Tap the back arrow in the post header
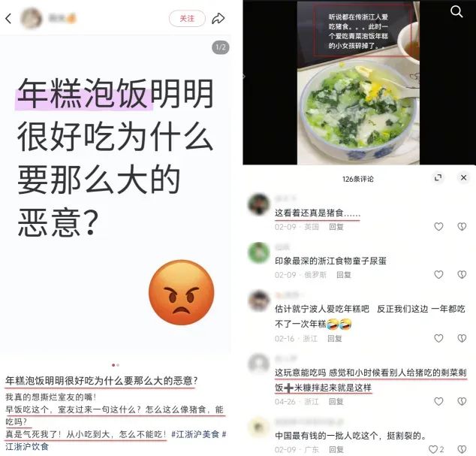Screen dimensions: 476x456 tap(8, 19)
